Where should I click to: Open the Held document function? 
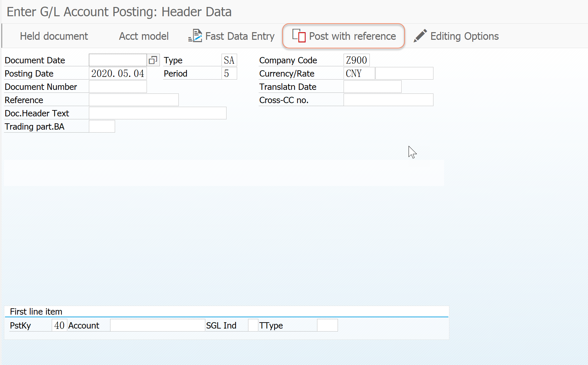coord(53,36)
